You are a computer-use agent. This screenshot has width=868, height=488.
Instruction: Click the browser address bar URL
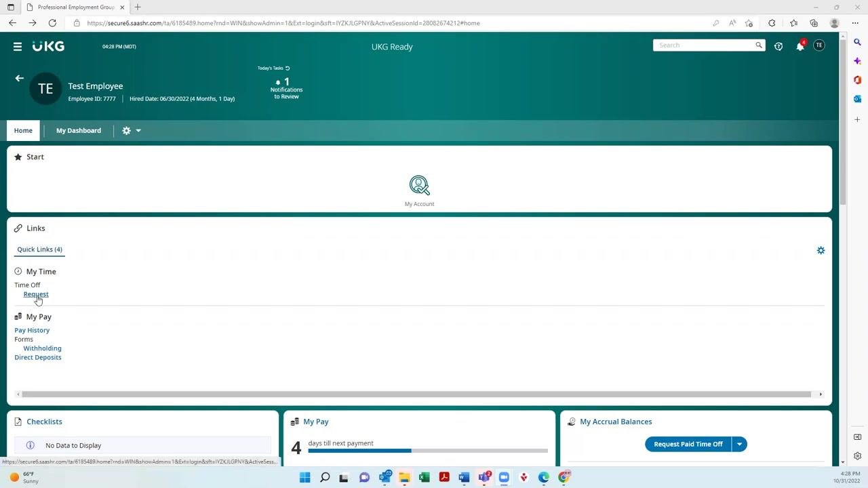pos(283,23)
